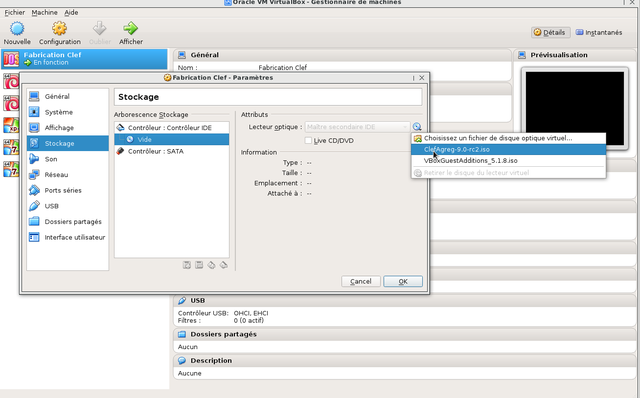Click the Cancel button
This screenshot has height=398, width=640.
click(361, 281)
